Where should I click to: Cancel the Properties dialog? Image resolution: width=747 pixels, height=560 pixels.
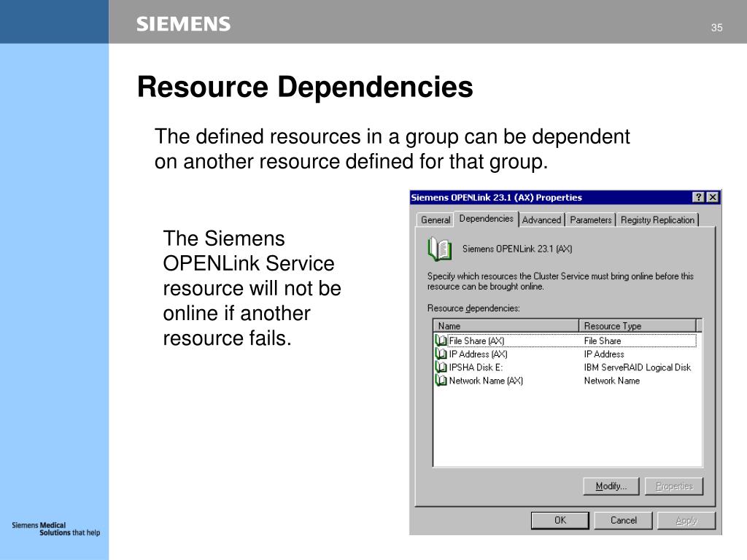pyautogui.click(x=624, y=521)
